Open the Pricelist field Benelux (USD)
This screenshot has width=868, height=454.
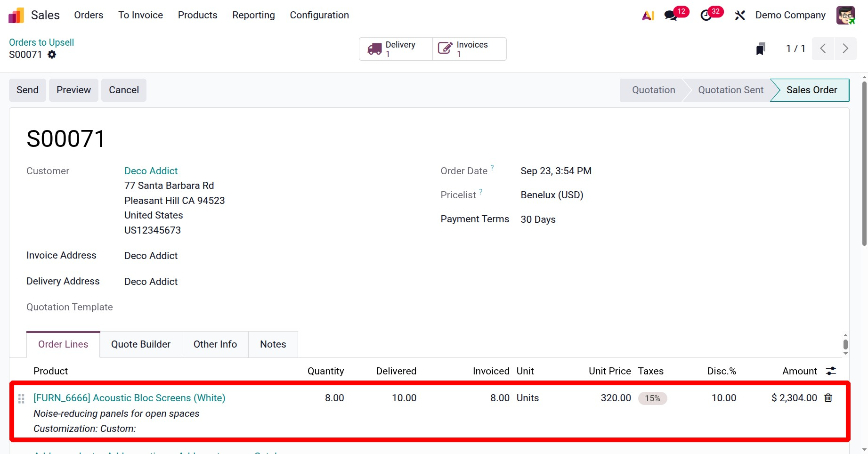coord(552,195)
